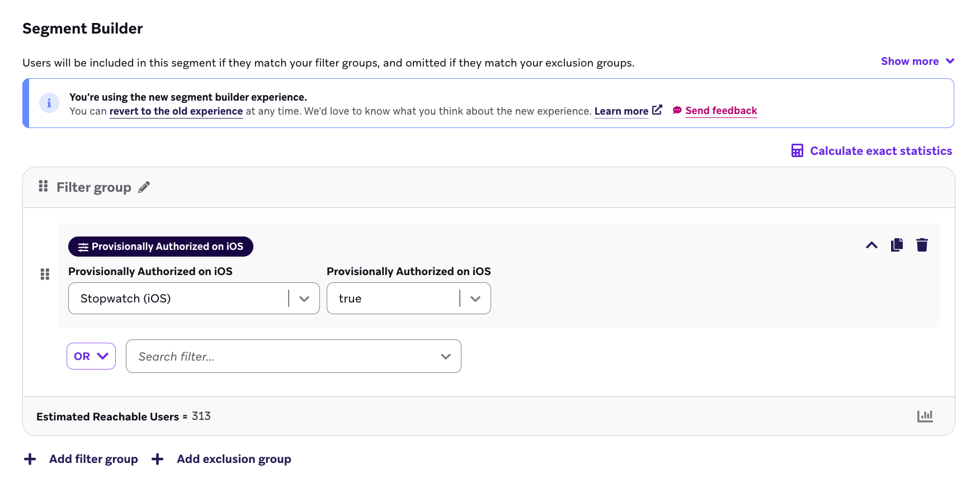Click the Provisionally Authorized on iOS badge
980x492 pixels.
coord(161,247)
